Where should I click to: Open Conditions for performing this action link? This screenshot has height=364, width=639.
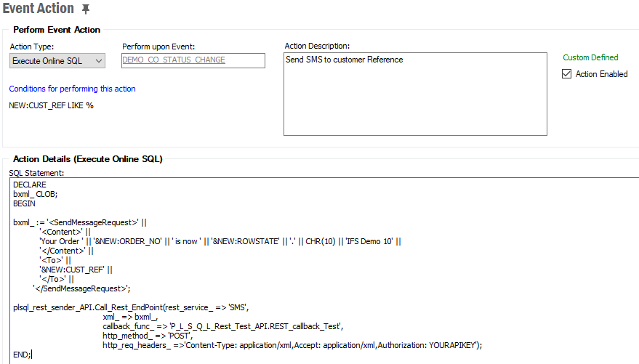coord(72,89)
